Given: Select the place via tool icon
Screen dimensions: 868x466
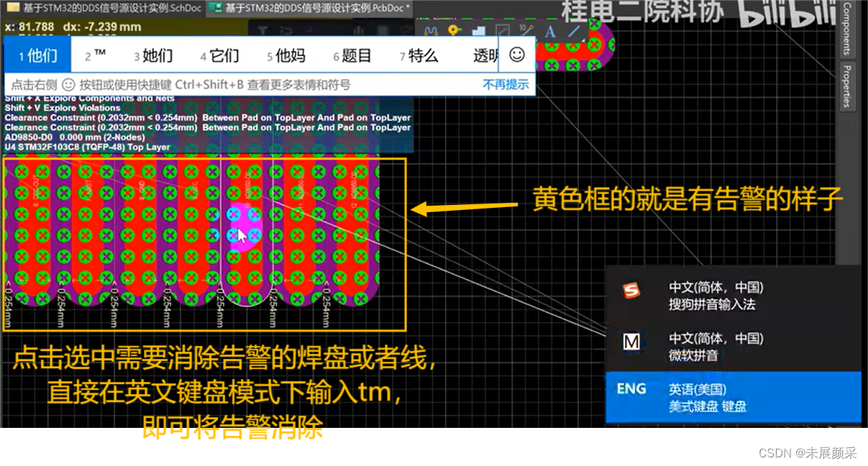Looking at the screenshot, I should point(454,31).
